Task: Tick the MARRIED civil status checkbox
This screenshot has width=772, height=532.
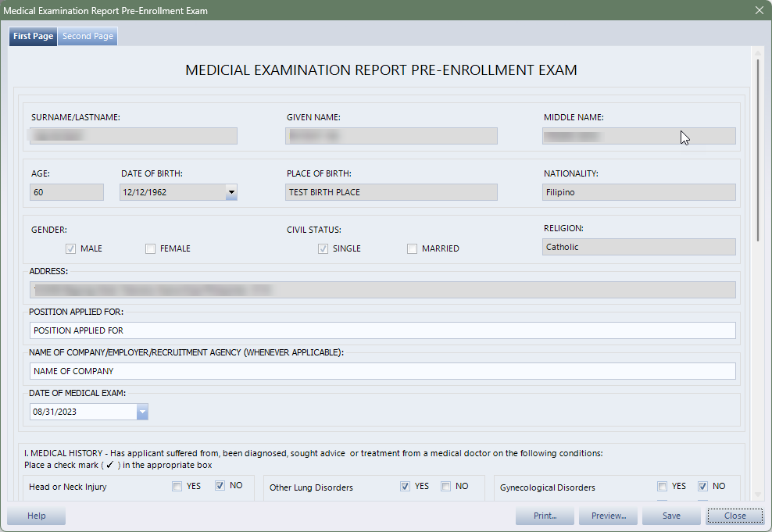Action: click(412, 249)
